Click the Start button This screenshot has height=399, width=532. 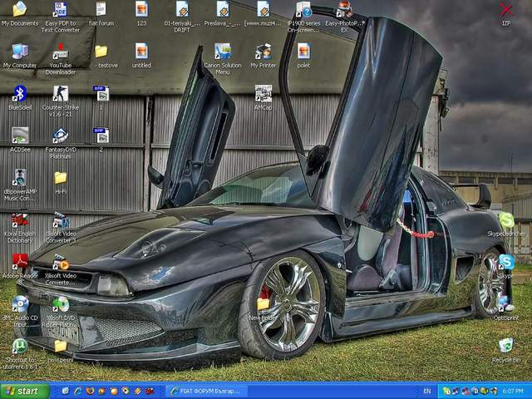click(23, 391)
